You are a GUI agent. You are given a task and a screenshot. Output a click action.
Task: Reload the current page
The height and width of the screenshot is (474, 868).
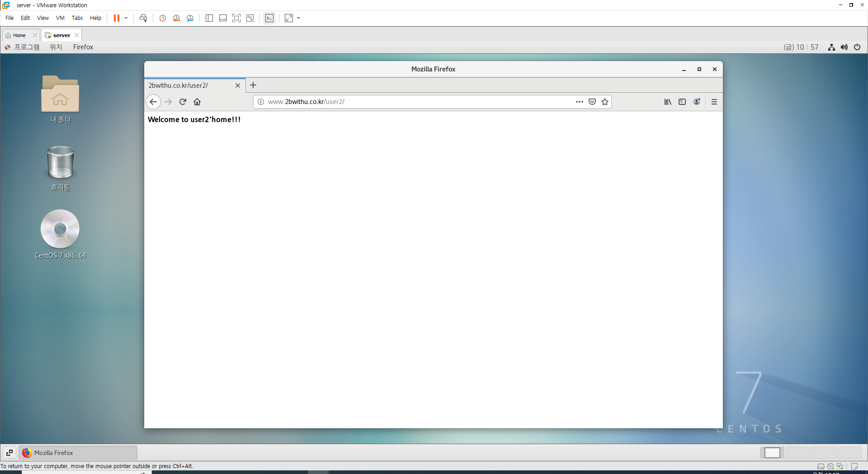[x=183, y=102]
